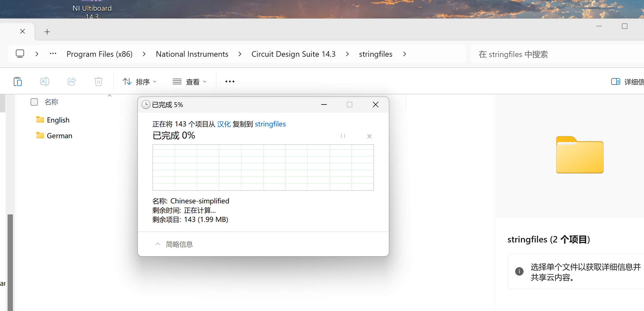
Task: Pause the file copy operation
Action: pyautogui.click(x=343, y=136)
